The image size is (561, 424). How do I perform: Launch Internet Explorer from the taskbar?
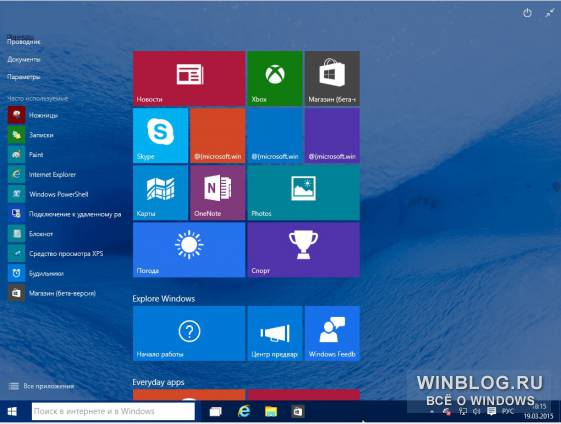[x=244, y=411]
